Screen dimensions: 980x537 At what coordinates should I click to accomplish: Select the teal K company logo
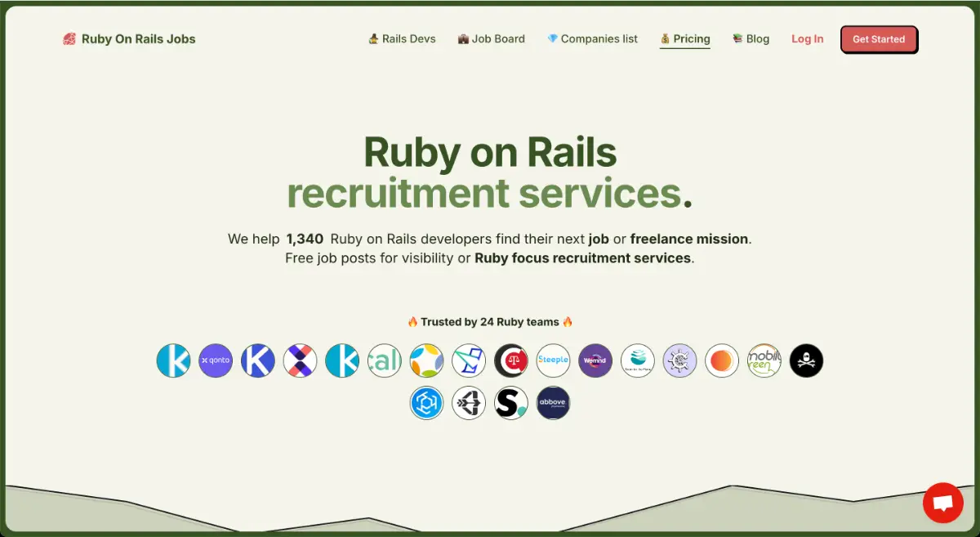(x=173, y=360)
